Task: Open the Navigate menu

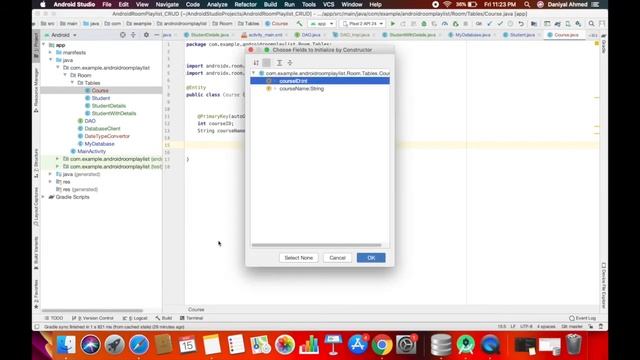Action: (167, 4)
